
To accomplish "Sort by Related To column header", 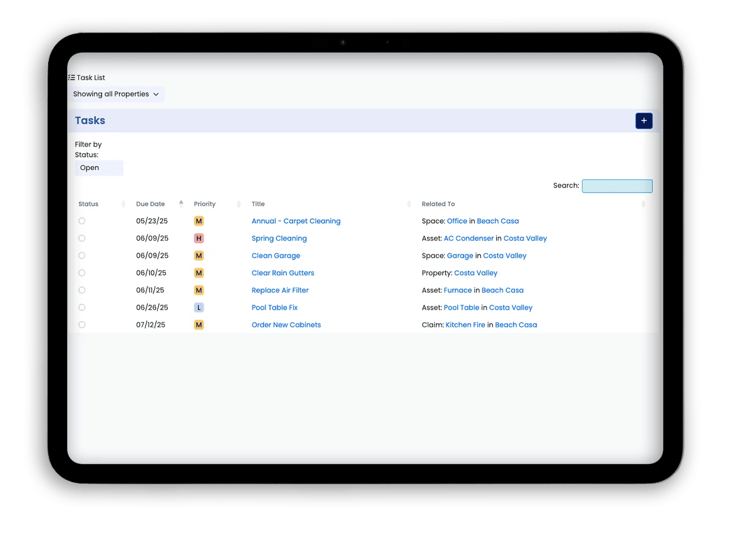I will pos(438,204).
